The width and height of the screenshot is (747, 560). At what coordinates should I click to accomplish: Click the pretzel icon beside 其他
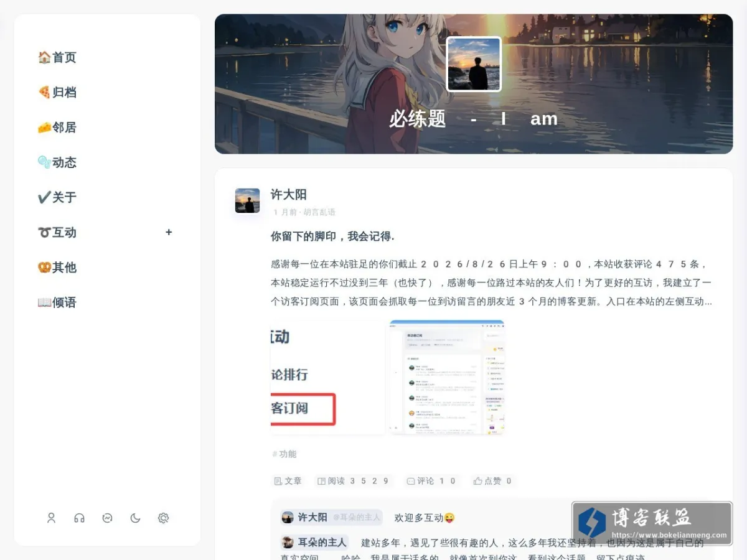click(x=44, y=268)
